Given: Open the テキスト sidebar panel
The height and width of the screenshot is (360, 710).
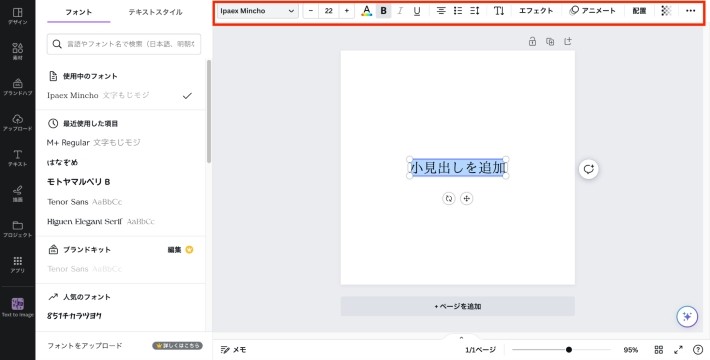Looking at the screenshot, I should [x=17, y=158].
